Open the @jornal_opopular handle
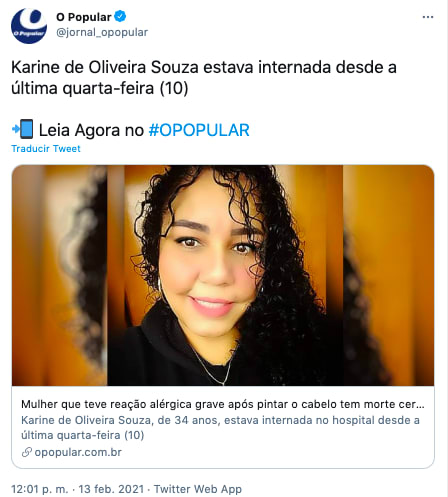Screen dimensions: 448x497 (102, 33)
